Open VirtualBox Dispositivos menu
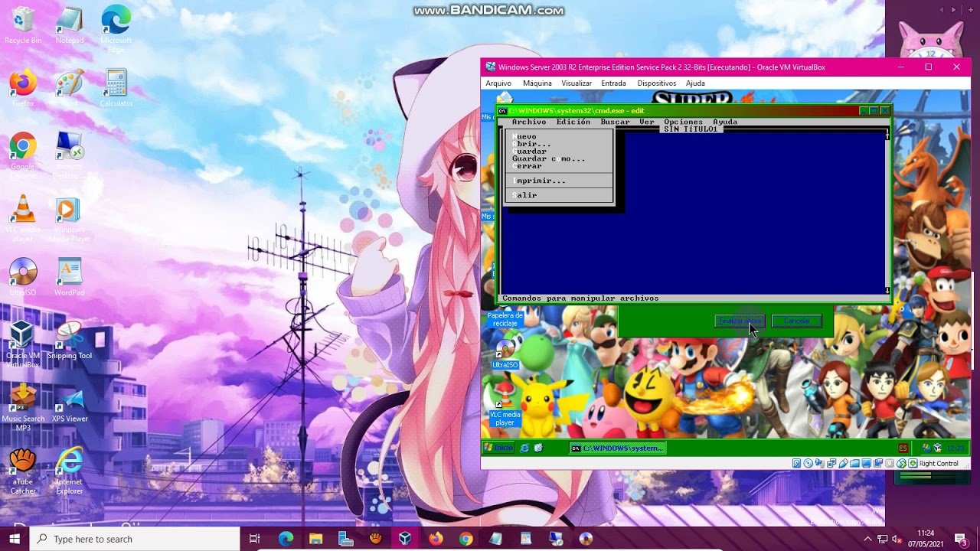The height and width of the screenshot is (551, 980). pyautogui.click(x=657, y=83)
